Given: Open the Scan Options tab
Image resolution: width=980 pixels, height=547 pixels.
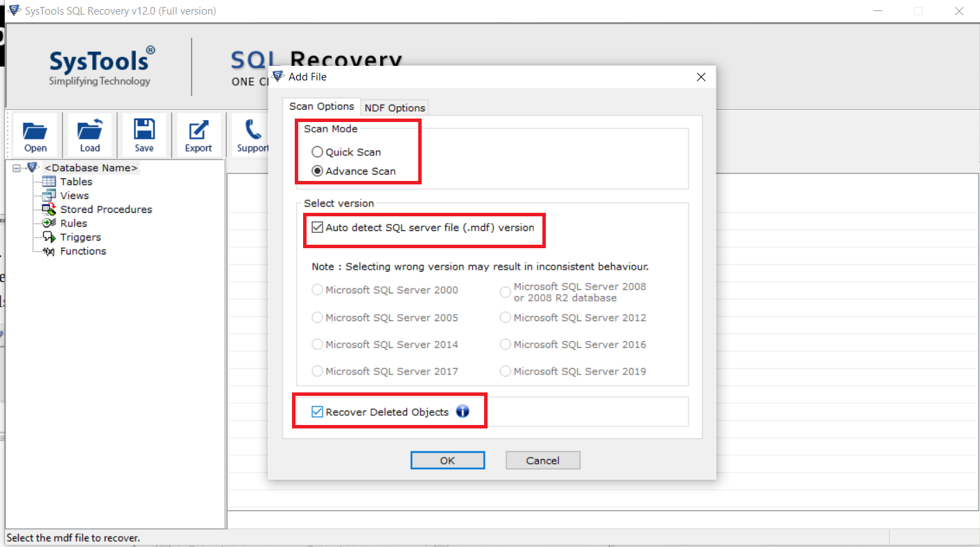Looking at the screenshot, I should [321, 106].
